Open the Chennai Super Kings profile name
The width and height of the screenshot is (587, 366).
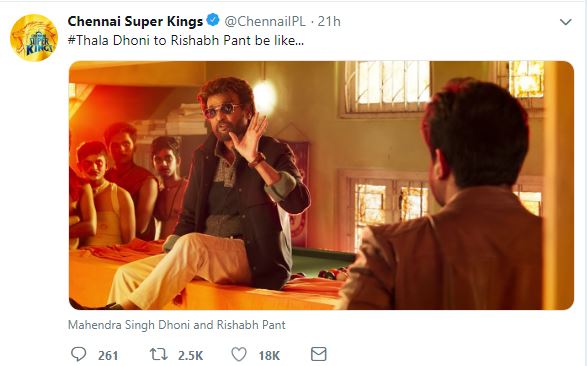[135, 21]
